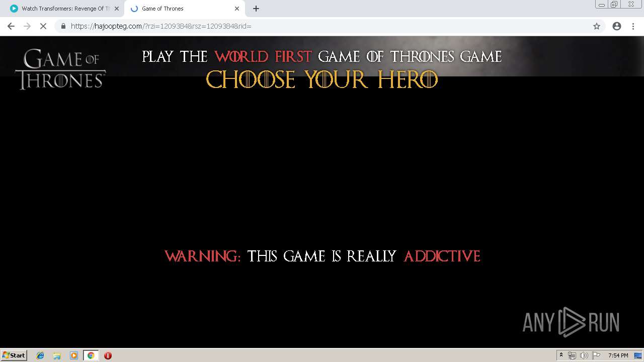Select the Game of Thrones tab

(x=184, y=9)
